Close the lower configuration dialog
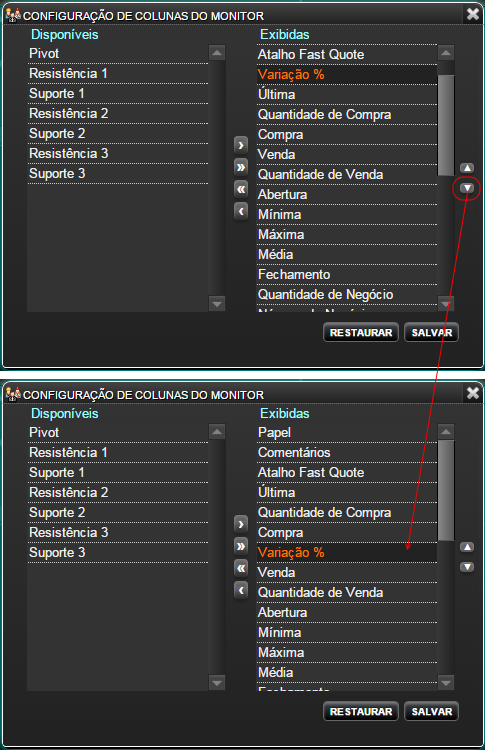This screenshot has width=485, height=750. pyautogui.click(x=473, y=393)
